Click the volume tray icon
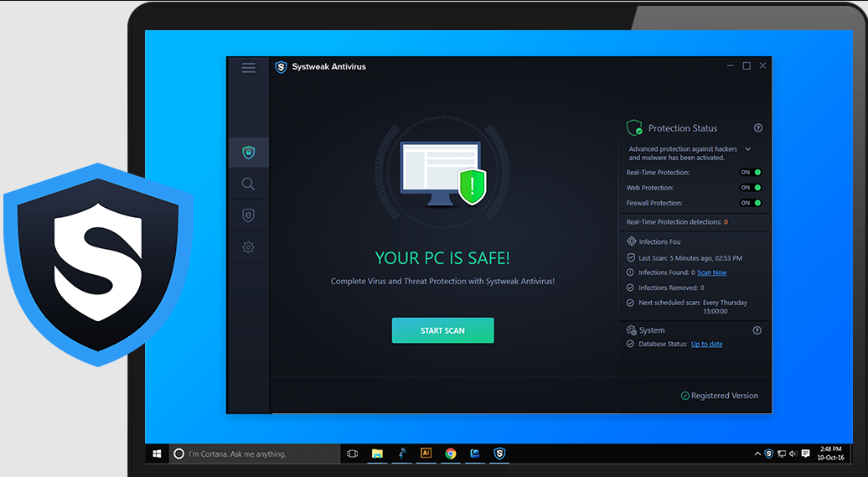This screenshot has width=868, height=477. [x=793, y=454]
